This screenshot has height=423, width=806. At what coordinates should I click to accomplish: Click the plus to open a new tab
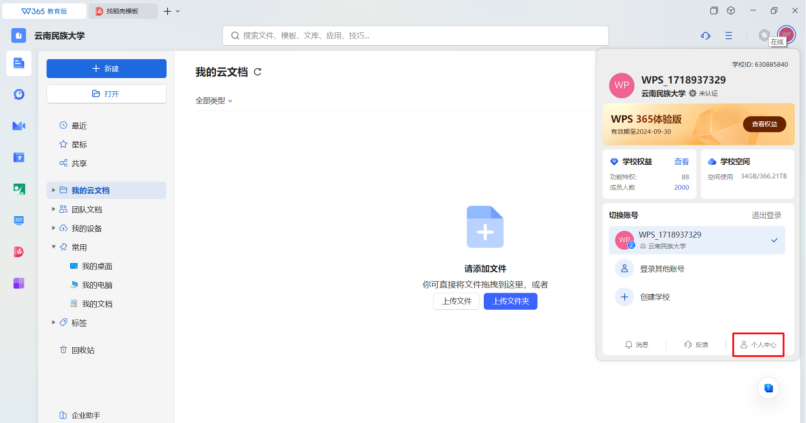pos(167,11)
